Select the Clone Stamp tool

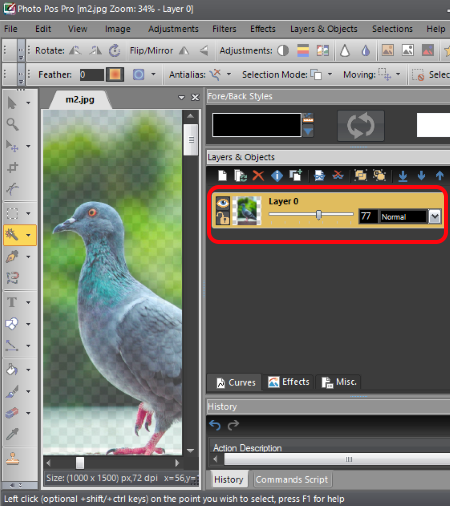coord(12,458)
